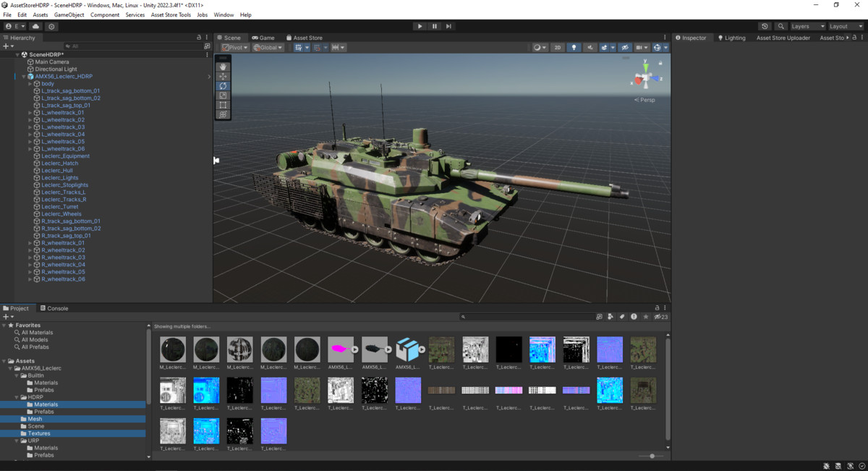Search Project by label icon

click(622, 317)
